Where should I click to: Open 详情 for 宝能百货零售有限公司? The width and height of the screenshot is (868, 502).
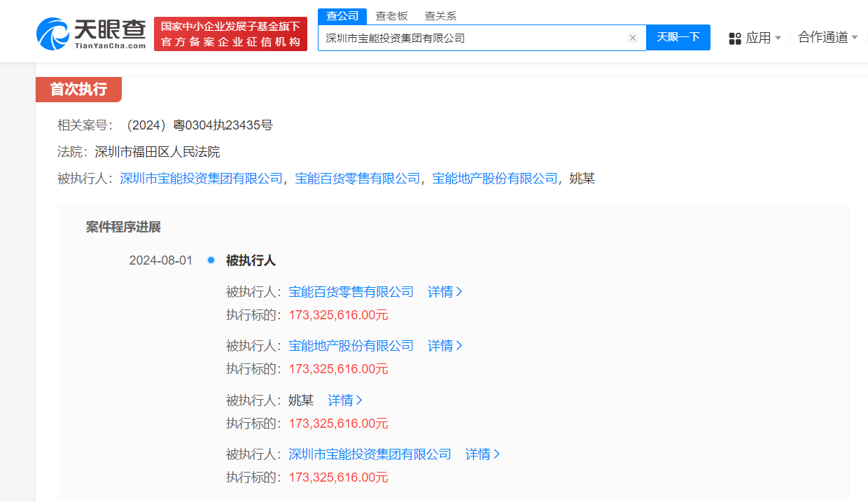point(443,291)
